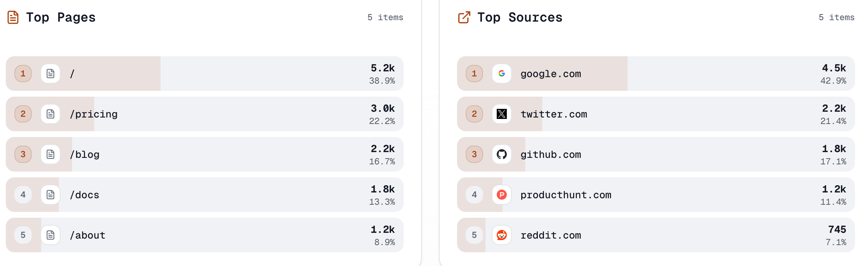Viewport: 868px width, 266px height.
Task: Click the 8.9% percentage for /about
Action: (x=385, y=242)
